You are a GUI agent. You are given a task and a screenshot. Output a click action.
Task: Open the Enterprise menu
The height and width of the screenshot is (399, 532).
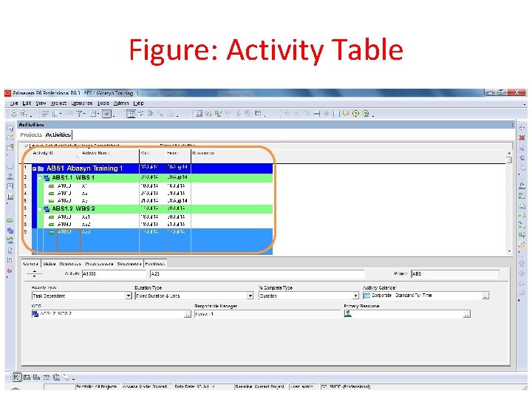[81, 103]
